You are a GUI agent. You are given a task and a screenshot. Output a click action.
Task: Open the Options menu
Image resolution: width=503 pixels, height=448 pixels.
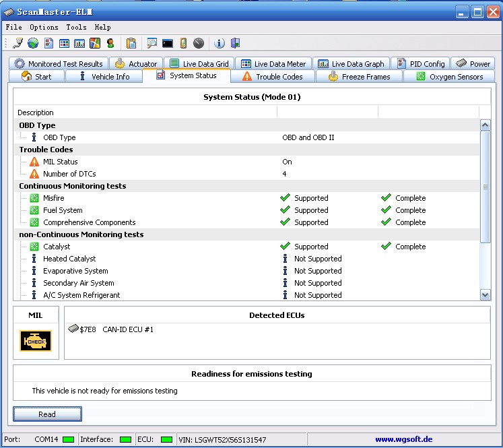(x=44, y=27)
